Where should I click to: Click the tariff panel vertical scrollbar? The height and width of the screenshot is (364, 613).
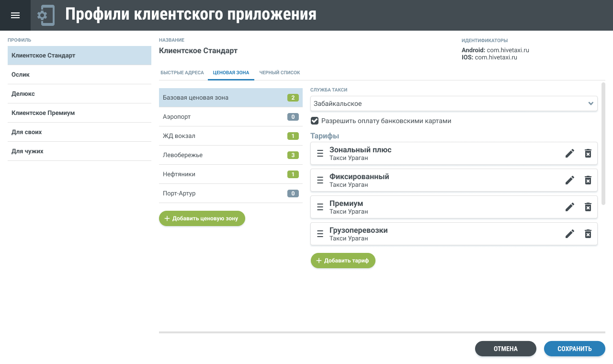pos(603,144)
